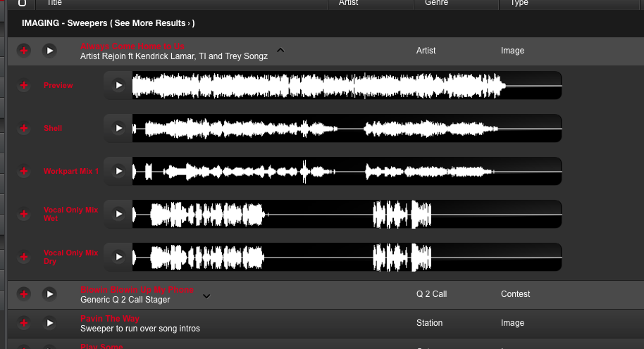Expand the 'Blowin Blowin Up My Phone' row
The height and width of the screenshot is (349, 644).
(x=206, y=296)
